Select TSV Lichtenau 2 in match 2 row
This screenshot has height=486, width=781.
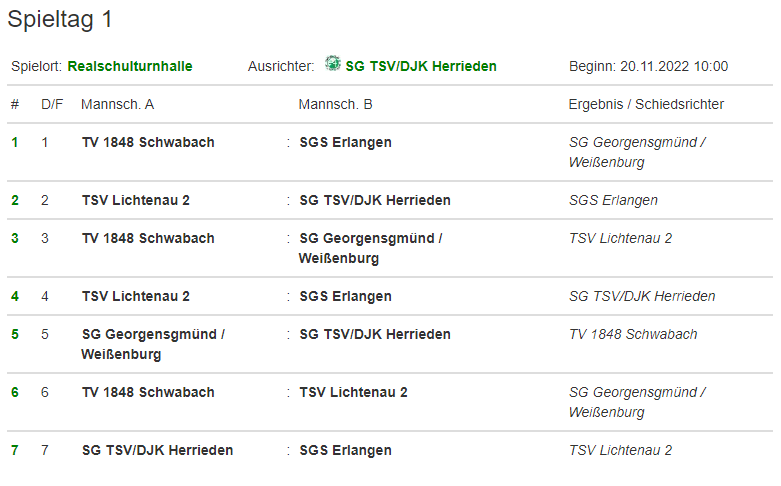(x=135, y=200)
